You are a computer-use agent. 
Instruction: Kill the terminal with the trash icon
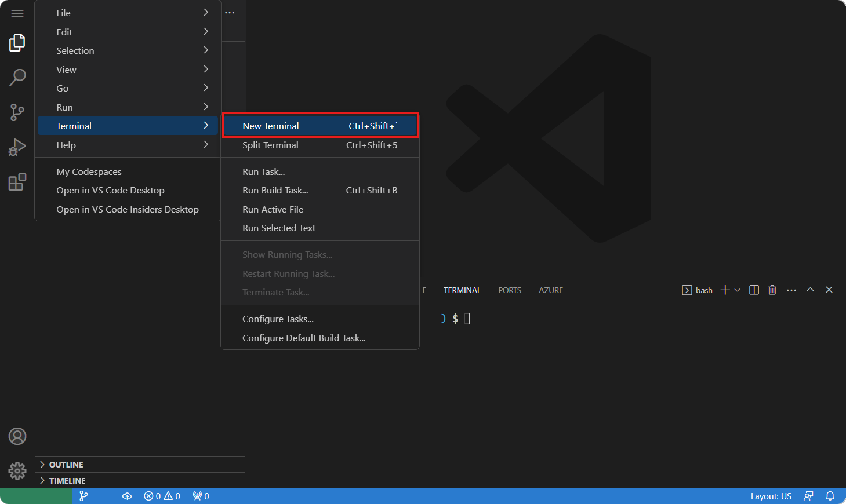772,290
